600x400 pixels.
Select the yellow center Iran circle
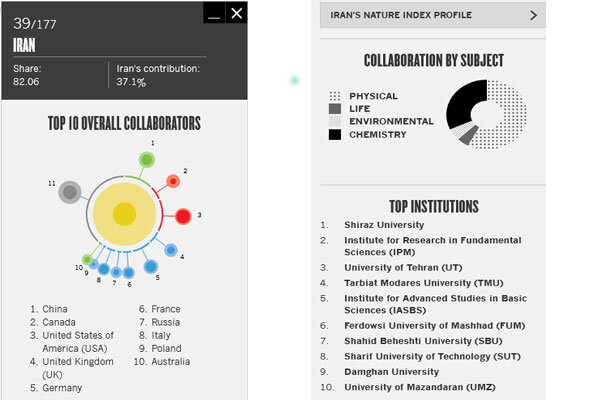click(124, 213)
